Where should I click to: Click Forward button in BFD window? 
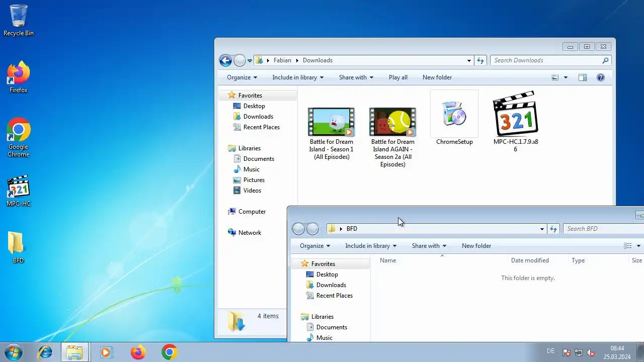click(312, 229)
